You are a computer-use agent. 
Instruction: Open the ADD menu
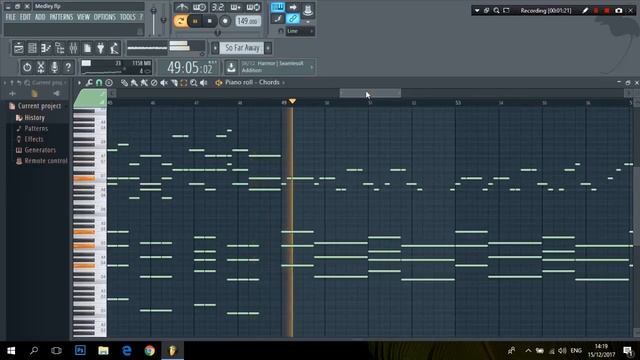40,17
